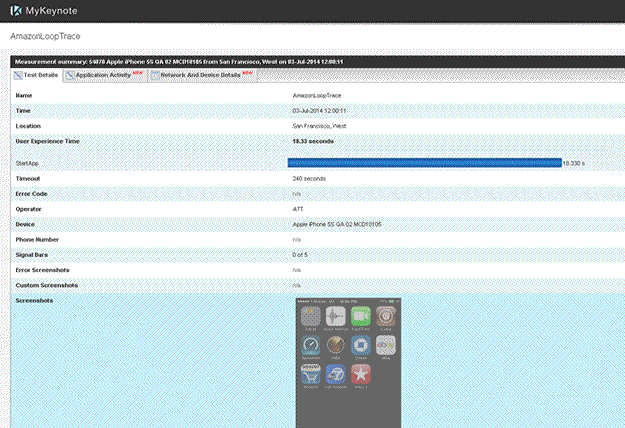Screen dimensions: 625x428
Task: Click the Error Code label
Action: click(31, 194)
